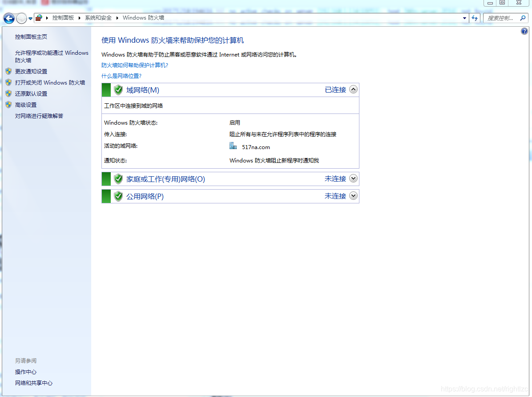
Task: Click the forward navigation arrow
Action: tap(21, 18)
